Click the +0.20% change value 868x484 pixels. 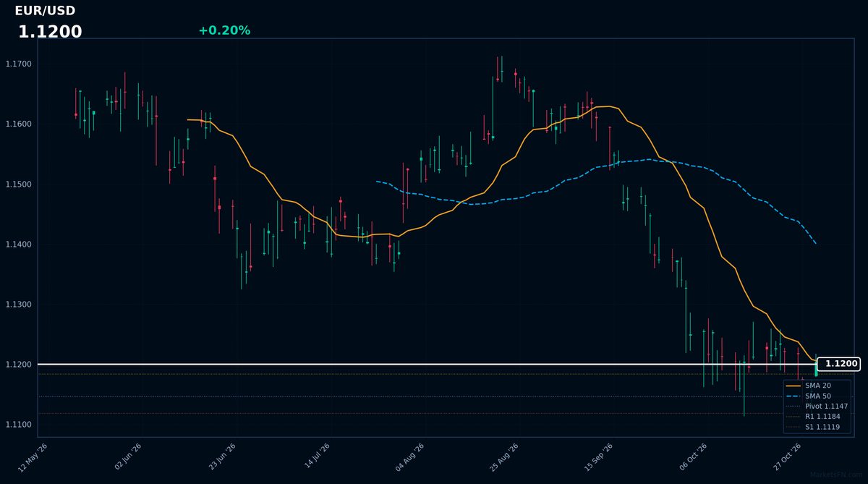[x=224, y=30]
